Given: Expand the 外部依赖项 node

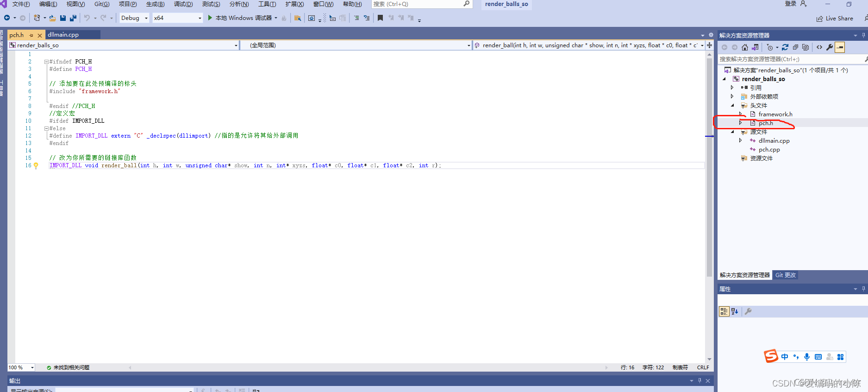Looking at the screenshot, I should pyautogui.click(x=732, y=96).
